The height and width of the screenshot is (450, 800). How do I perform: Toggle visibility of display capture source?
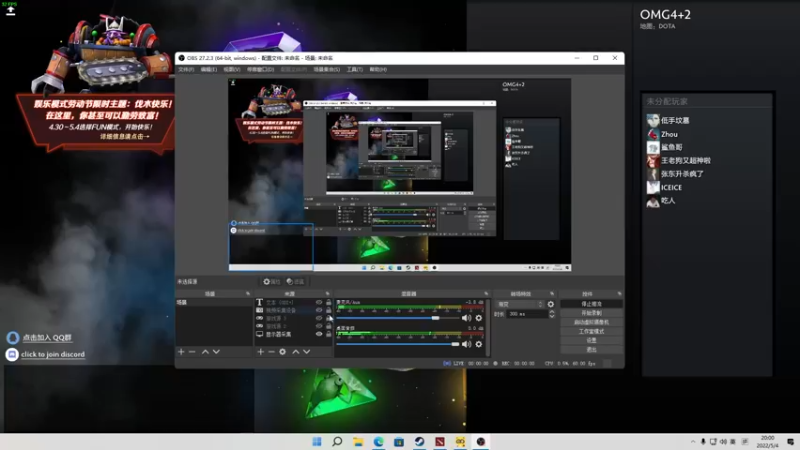coord(319,334)
